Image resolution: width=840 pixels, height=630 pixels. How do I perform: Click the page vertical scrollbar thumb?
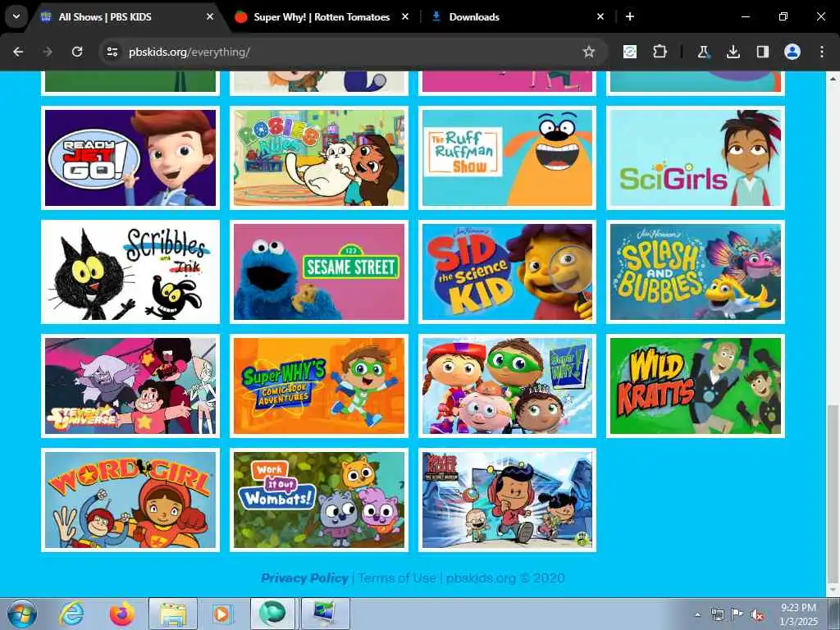(833, 493)
